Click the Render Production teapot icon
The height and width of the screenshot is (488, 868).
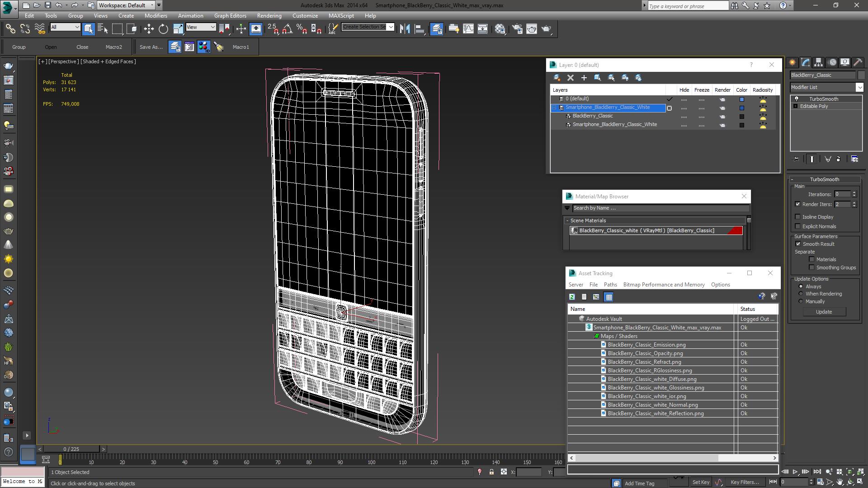click(x=547, y=29)
